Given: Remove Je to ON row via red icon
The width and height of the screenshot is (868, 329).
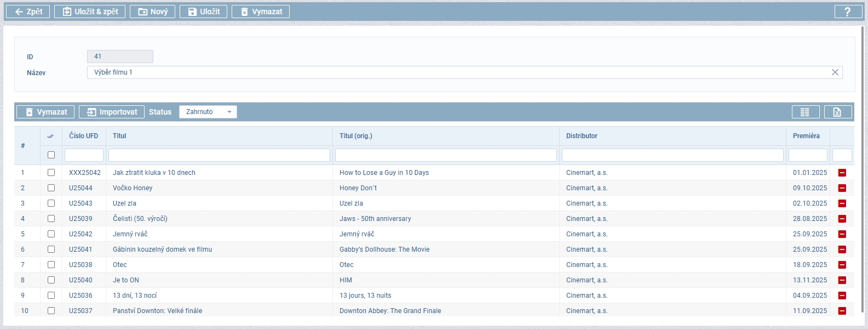Looking at the screenshot, I should coord(842,280).
